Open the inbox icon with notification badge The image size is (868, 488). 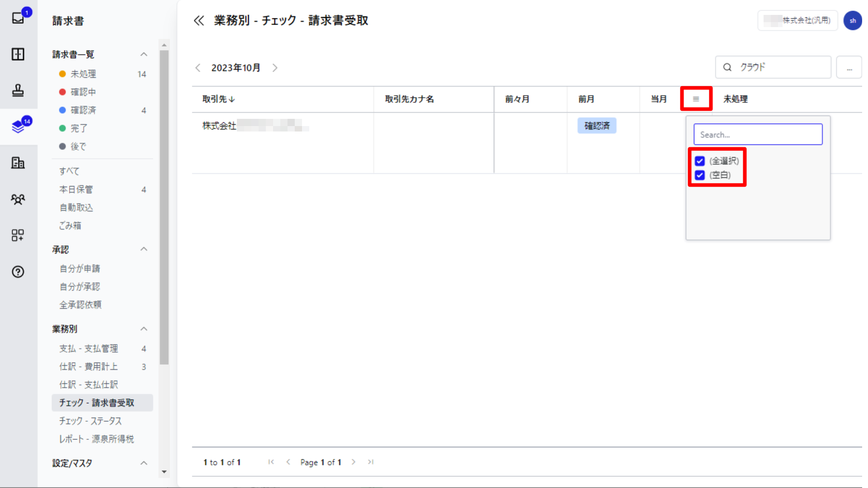(18, 18)
